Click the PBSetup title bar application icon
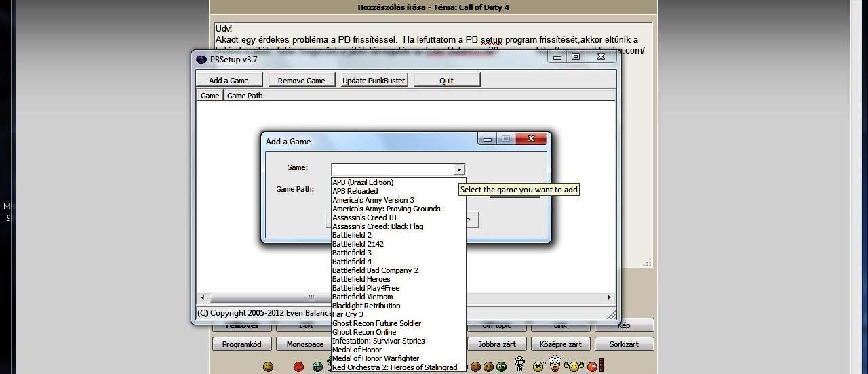This screenshot has height=374, width=868. click(201, 59)
